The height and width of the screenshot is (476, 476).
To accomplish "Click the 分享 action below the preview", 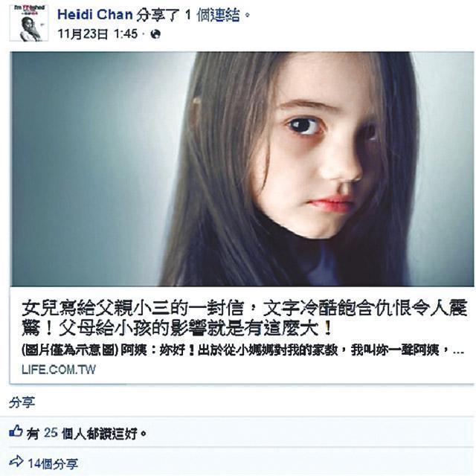I will pos(22,403).
